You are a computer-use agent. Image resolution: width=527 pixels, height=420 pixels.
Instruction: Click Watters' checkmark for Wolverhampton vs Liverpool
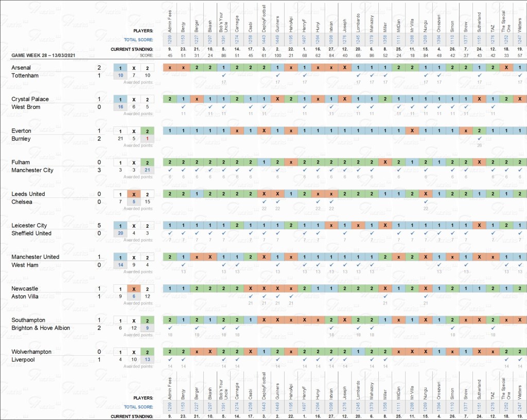(x=519, y=360)
